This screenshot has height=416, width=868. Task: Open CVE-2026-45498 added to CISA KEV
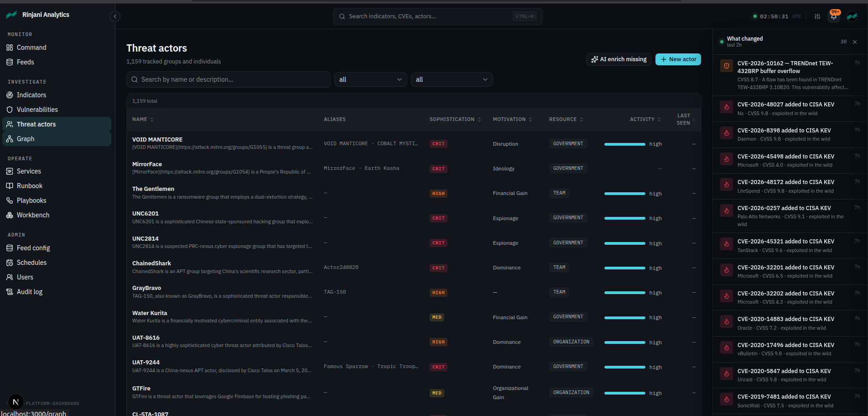790,160
